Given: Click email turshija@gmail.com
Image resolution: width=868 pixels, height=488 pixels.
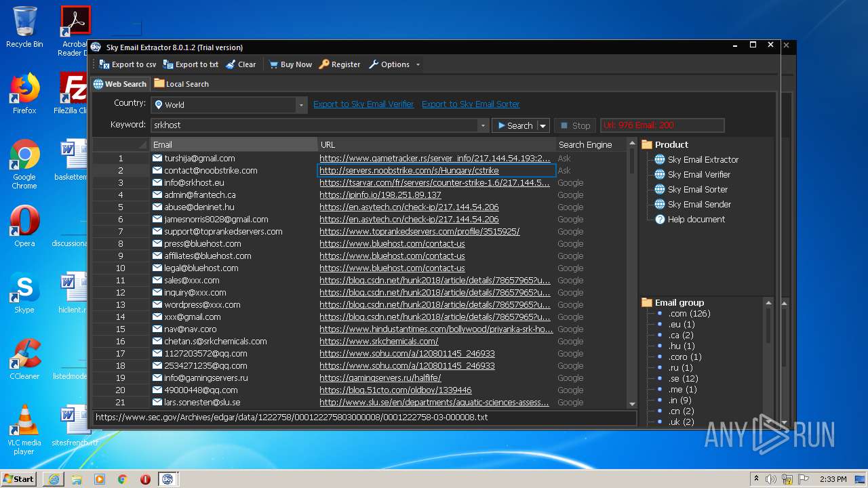Looking at the screenshot, I should [x=199, y=158].
